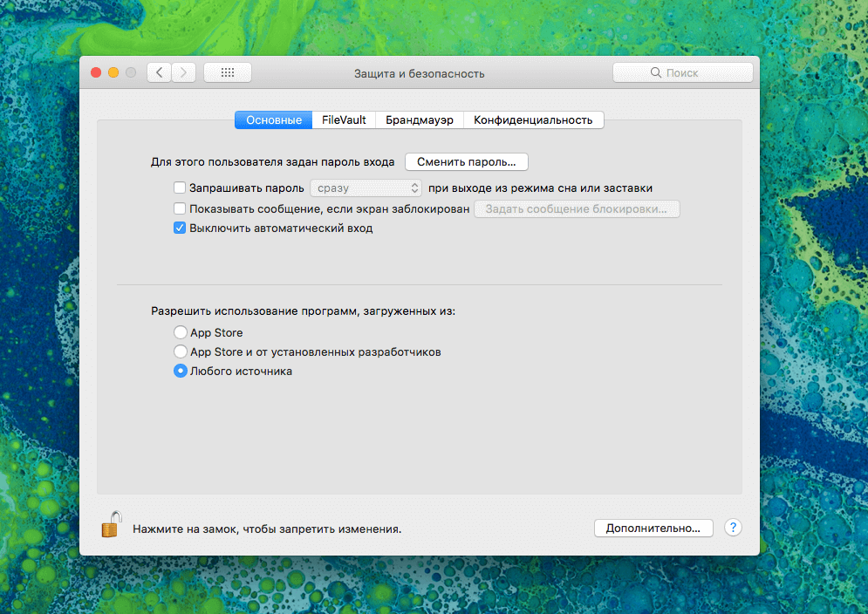Click the "Сменить пароль..." button

coord(466,161)
